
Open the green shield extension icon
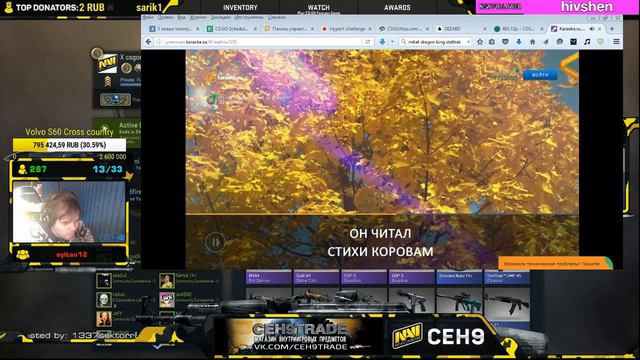(600, 42)
